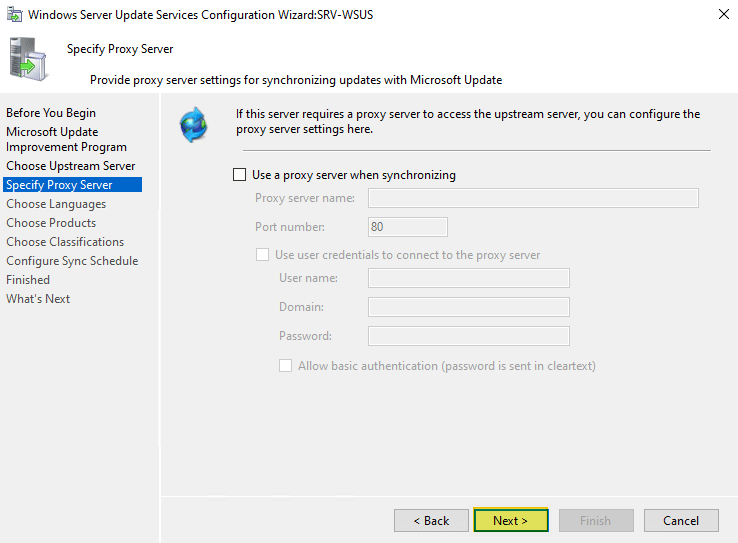Cancel the configuration wizard
Screen dimensions: 738x543
tap(681, 520)
